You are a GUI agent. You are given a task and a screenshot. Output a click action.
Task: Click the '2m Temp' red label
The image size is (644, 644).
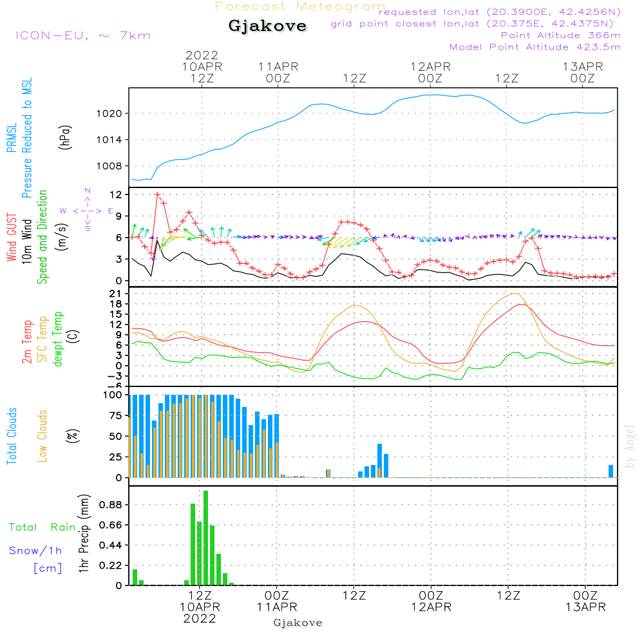click(x=26, y=342)
